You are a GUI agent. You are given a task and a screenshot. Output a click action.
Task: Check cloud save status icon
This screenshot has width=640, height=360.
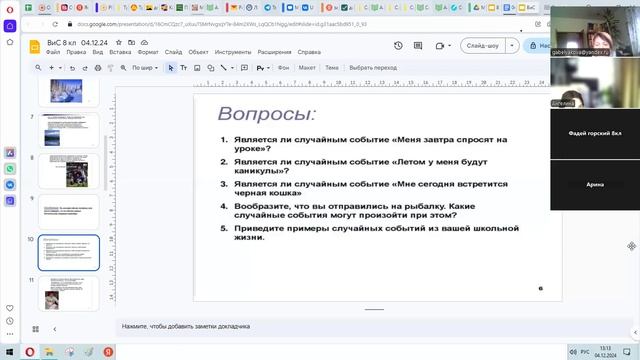[144, 42]
